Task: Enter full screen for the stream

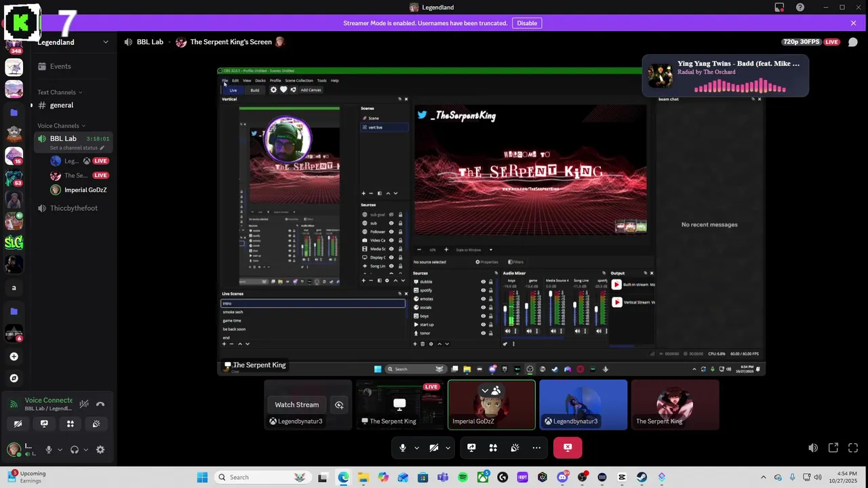Action: pos(853,447)
